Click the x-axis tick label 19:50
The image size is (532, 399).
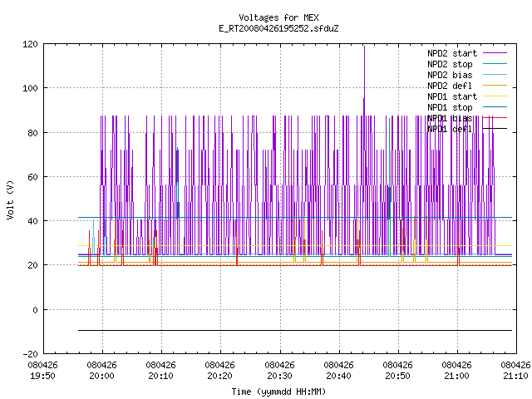click(42, 376)
